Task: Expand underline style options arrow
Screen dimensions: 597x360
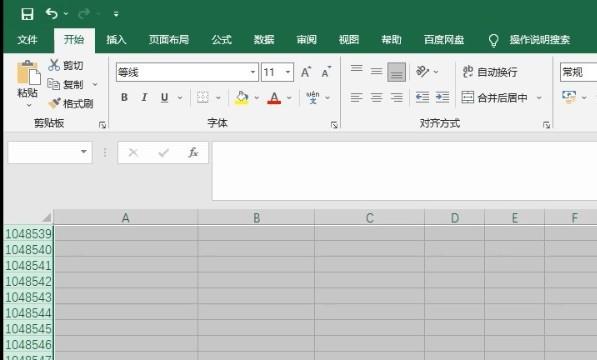Action: 180,98
